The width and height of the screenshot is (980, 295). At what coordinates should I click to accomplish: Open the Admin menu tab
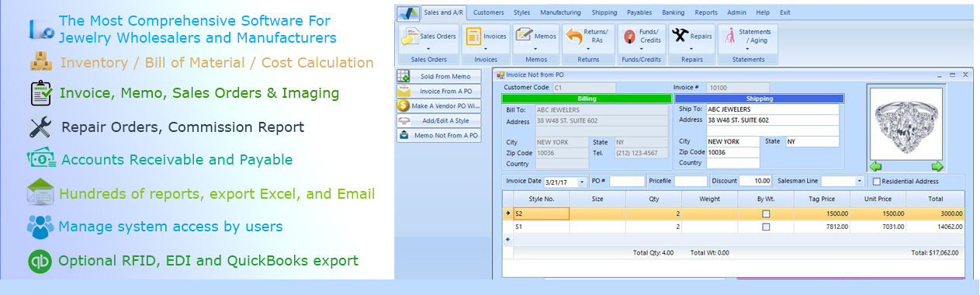736,12
